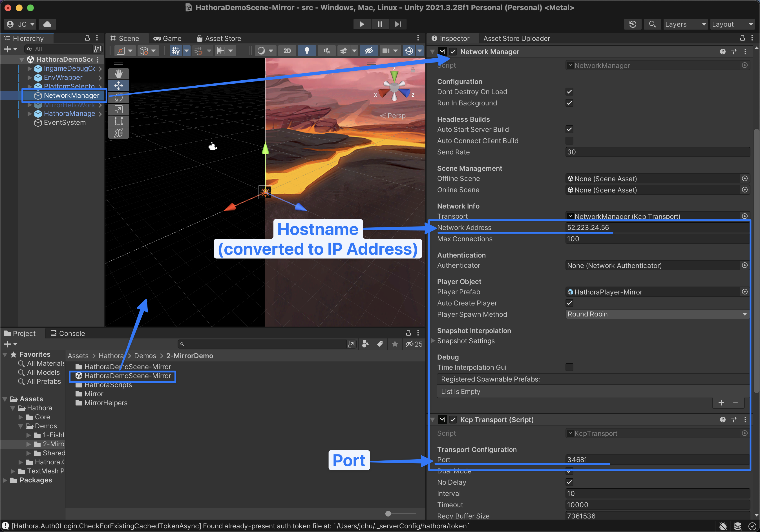Screen dimensions: 760x532
Task: Click the Network Address input field
Action: pyautogui.click(x=657, y=228)
